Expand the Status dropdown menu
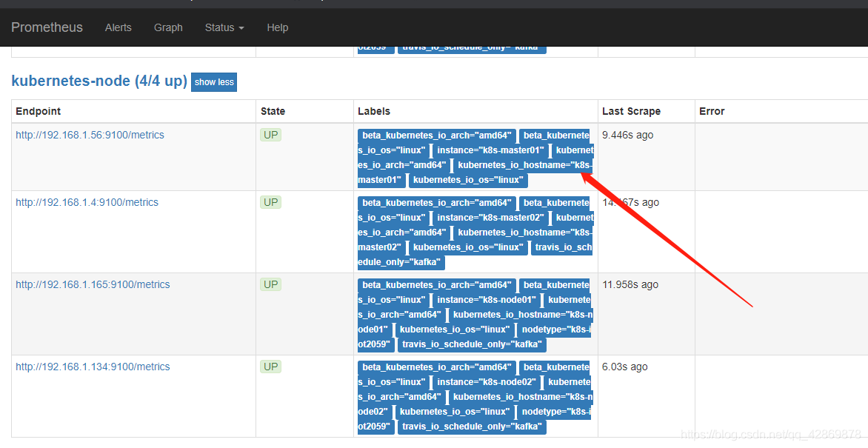Viewport: 868px width, 448px height. point(224,27)
